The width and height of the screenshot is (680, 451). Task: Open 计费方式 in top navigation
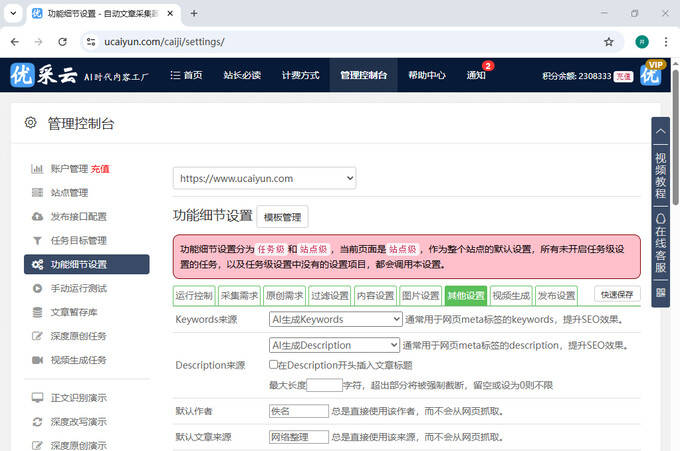coord(300,75)
